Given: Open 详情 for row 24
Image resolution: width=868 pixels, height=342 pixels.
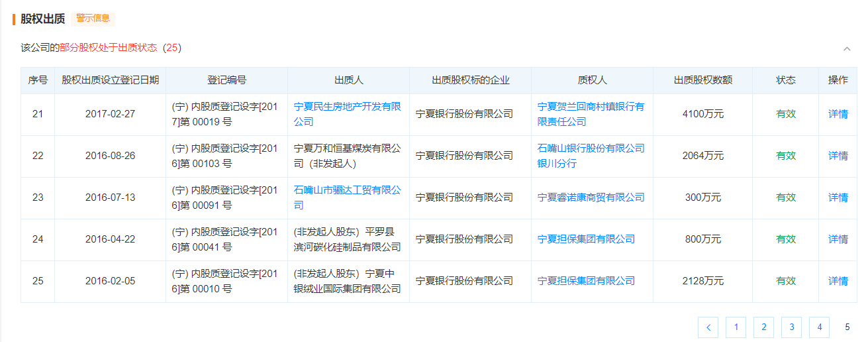Looking at the screenshot, I should (x=838, y=239).
